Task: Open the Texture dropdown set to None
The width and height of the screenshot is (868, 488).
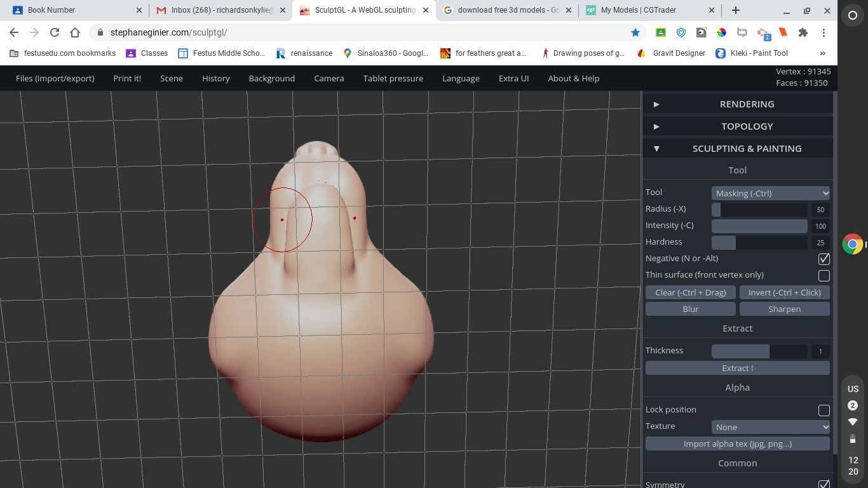Action: click(770, 427)
